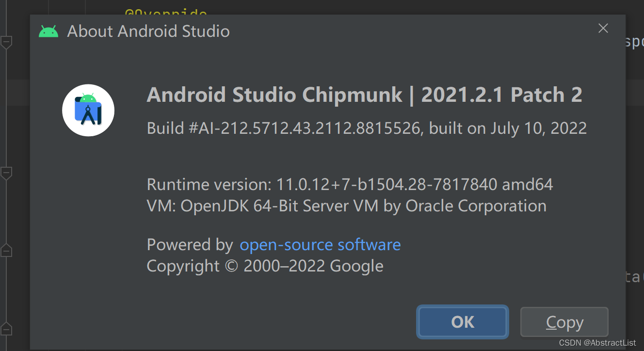Click the Android robot title icon

pyautogui.click(x=48, y=32)
